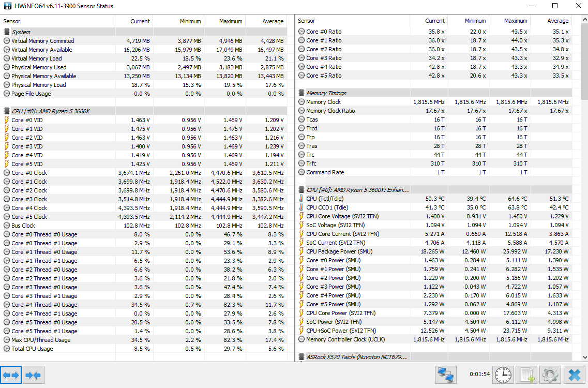Screen dimensions: 588x388
Task: Select the Core #4 Power (SMU) row
Action: pyautogui.click(x=434, y=295)
